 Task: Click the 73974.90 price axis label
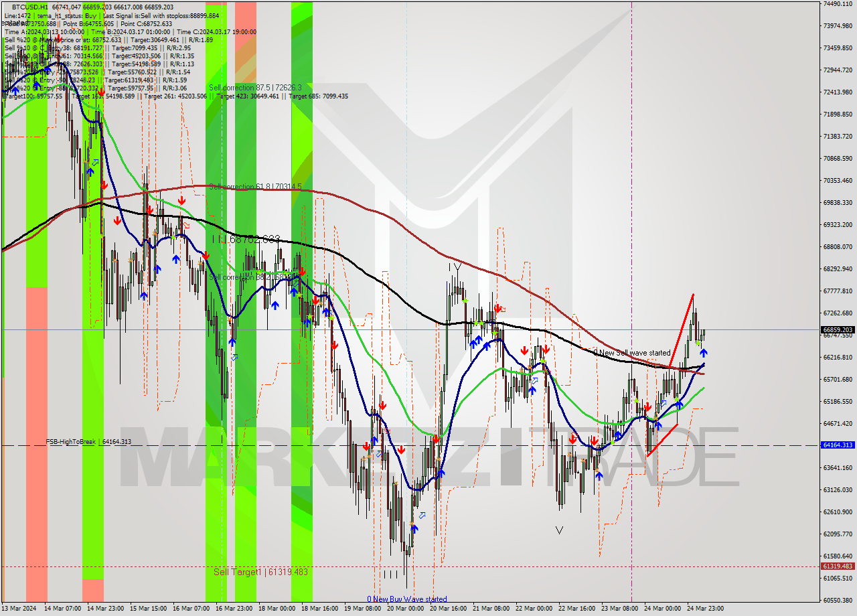pyautogui.click(x=838, y=25)
